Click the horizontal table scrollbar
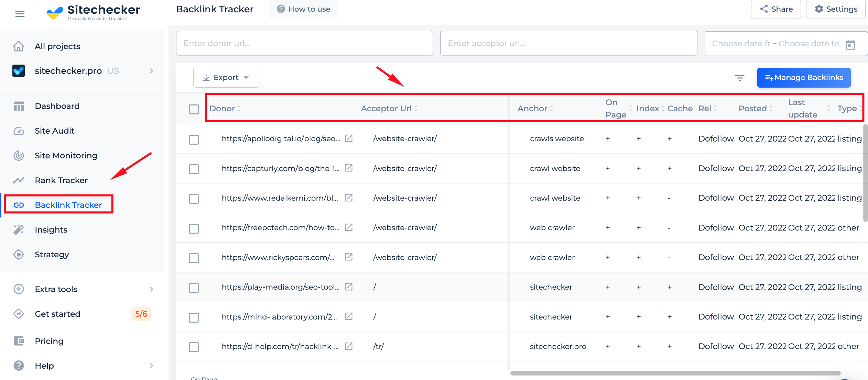The width and height of the screenshot is (868, 380). tap(675, 373)
